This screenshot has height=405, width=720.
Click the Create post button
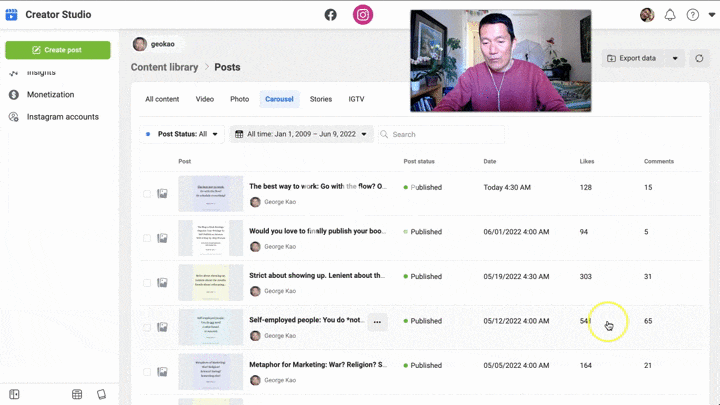58,50
